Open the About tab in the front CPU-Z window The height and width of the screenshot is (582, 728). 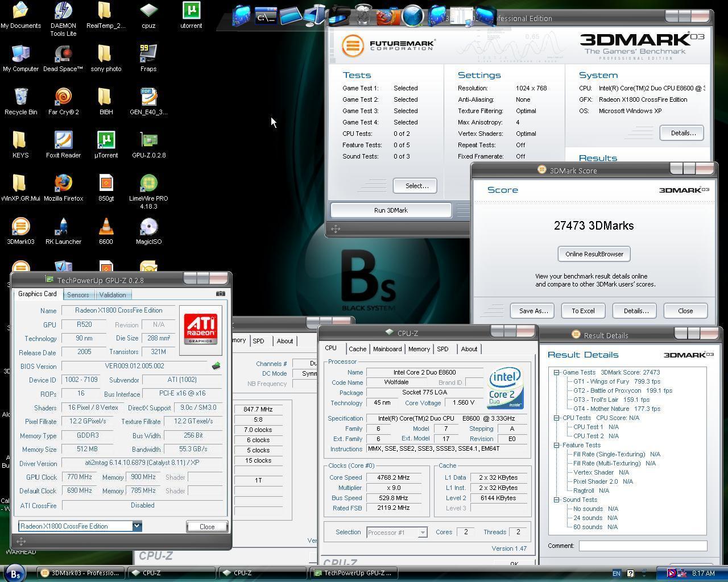[x=469, y=349]
